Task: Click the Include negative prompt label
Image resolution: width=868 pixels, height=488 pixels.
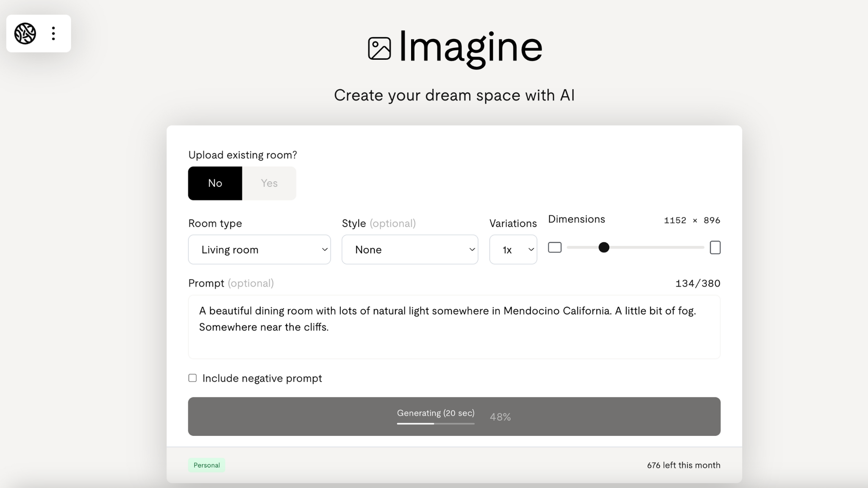Action: [262, 378]
